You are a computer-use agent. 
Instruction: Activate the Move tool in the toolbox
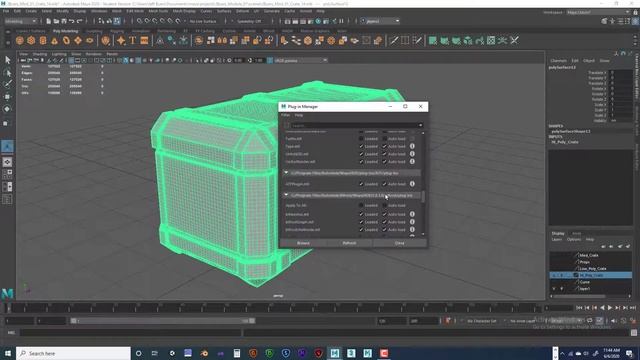pyautogui.click(x=7, y=97)
